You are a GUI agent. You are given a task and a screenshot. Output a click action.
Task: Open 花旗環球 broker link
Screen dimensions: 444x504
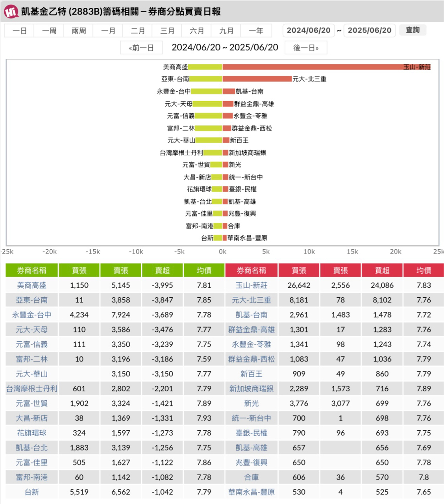point(31,433)
